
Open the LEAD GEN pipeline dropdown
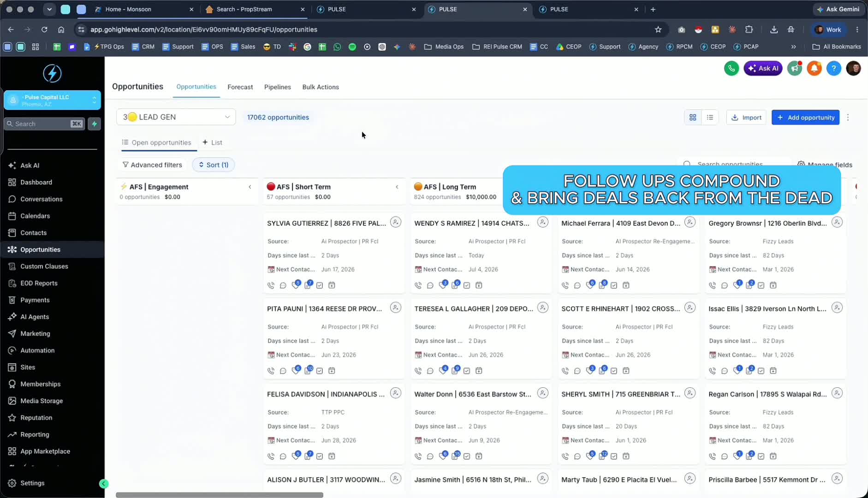point(176,117)
